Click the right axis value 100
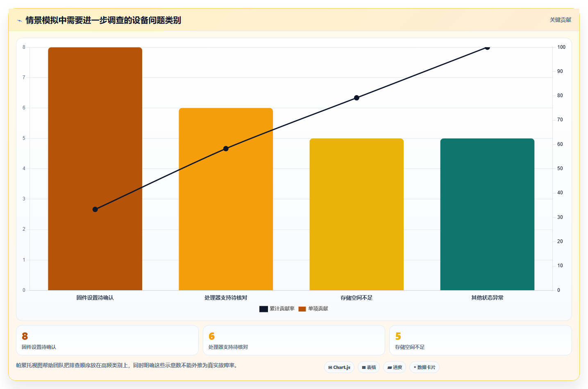The width and height of the screenshot is (588, 389). coord(561,47)
